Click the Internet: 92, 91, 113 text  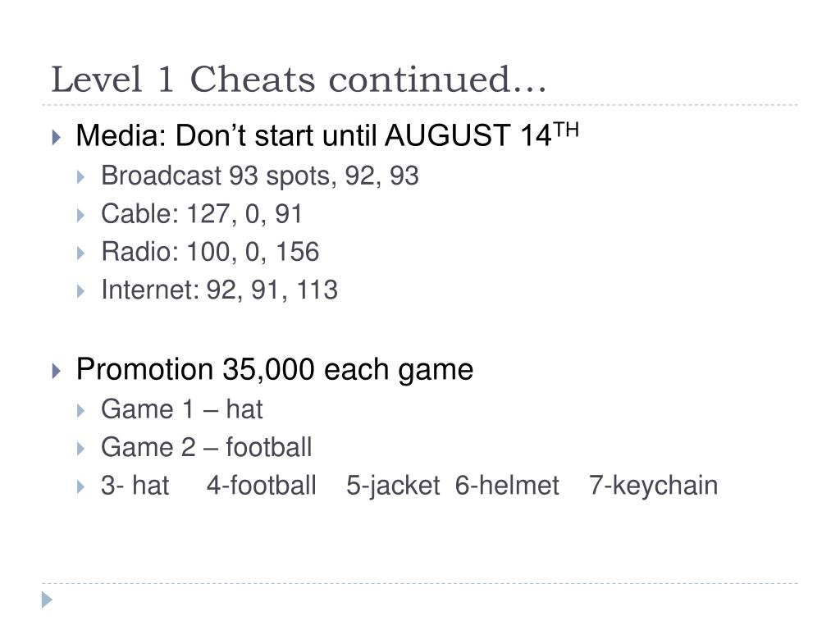[x=220, y=290]
